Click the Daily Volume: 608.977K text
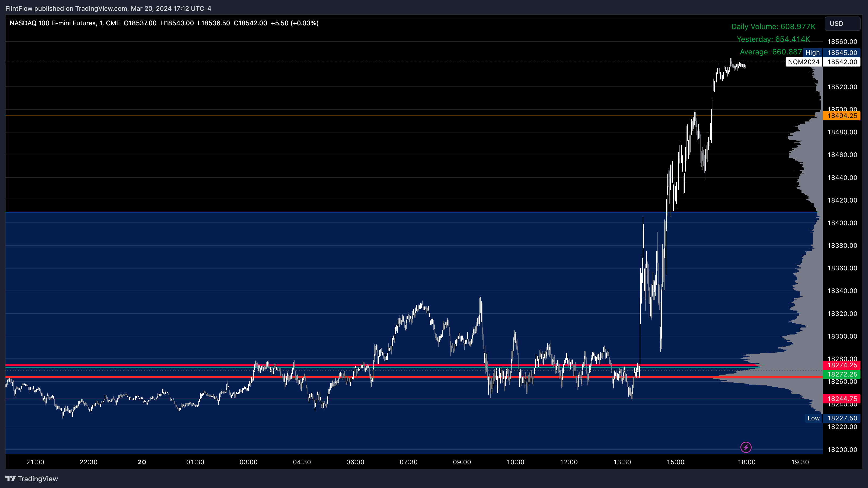The height and width of the screenshot is (488, 868). click(773, 27)
